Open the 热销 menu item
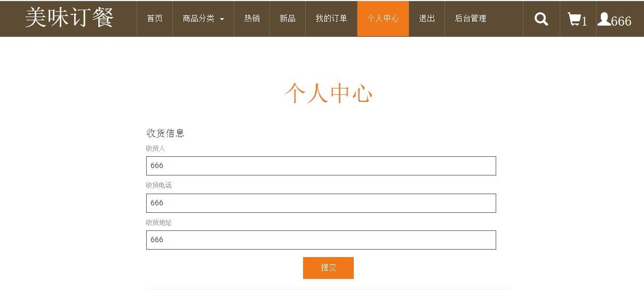Screen dimensions: 644x296 (x=252, y=19)
